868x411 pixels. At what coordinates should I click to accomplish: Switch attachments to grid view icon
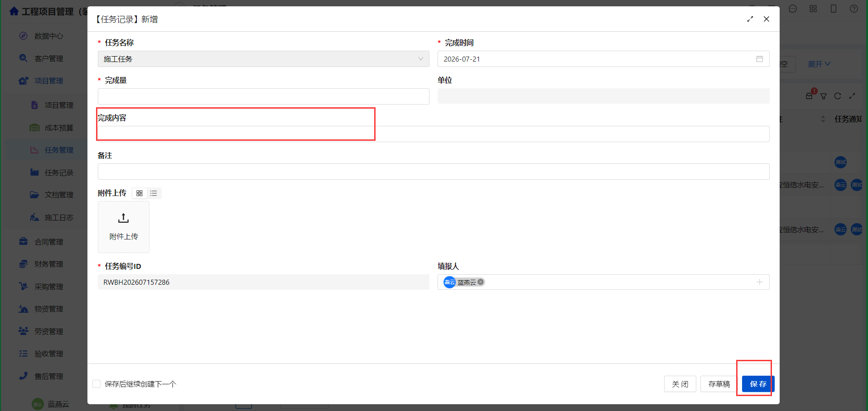click(x=140, y=193)
